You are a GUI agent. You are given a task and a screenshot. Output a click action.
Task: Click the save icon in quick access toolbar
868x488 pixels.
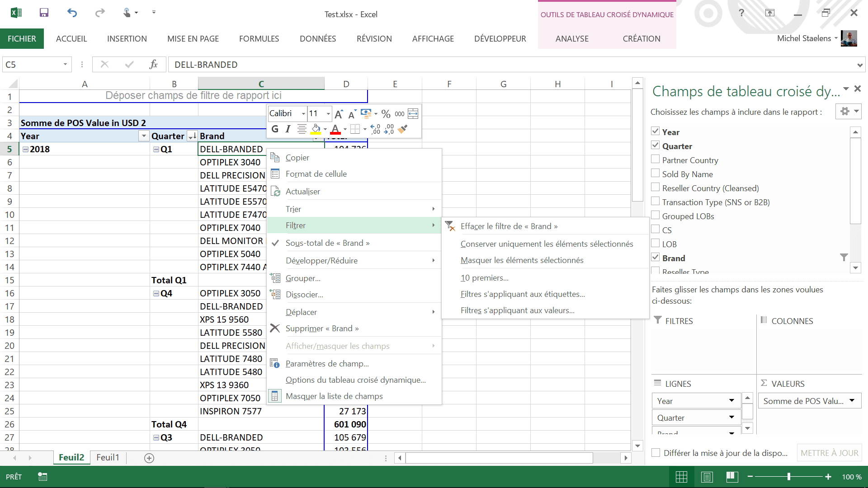click(44, 13)
